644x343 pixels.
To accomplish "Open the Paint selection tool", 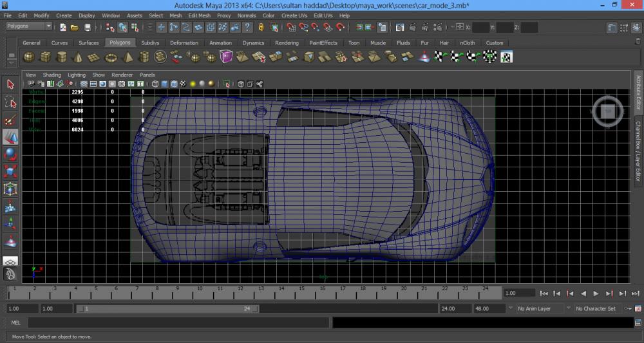I will (x=10, y=120).
